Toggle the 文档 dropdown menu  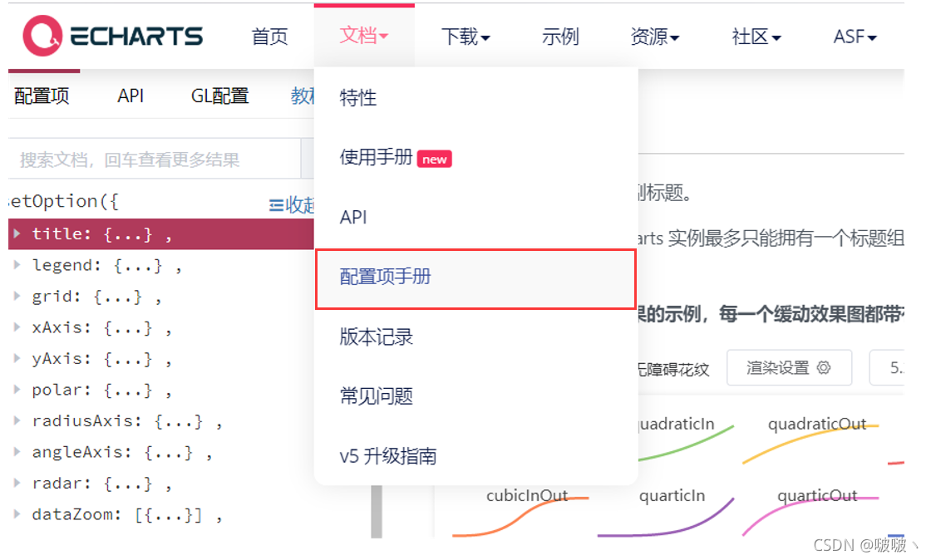click(x=364, y=36)
